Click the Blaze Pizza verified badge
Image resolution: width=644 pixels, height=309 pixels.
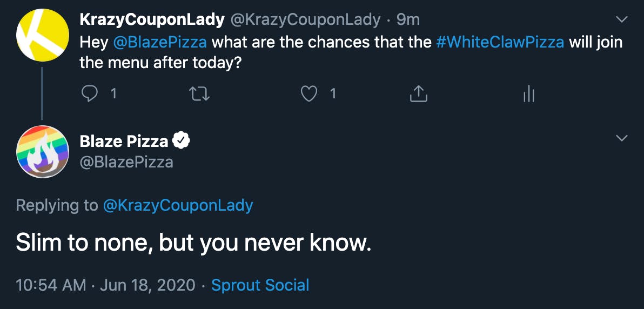(180, 141)
